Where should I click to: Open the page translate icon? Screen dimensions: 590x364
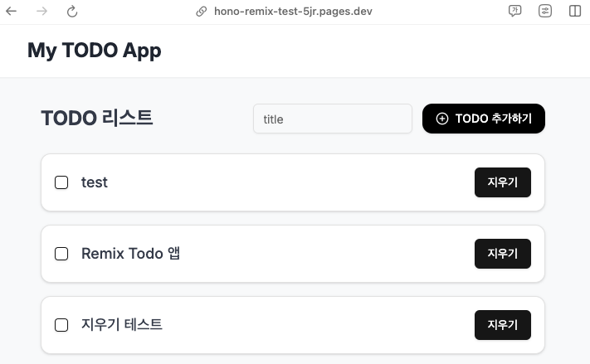(514, 11)
